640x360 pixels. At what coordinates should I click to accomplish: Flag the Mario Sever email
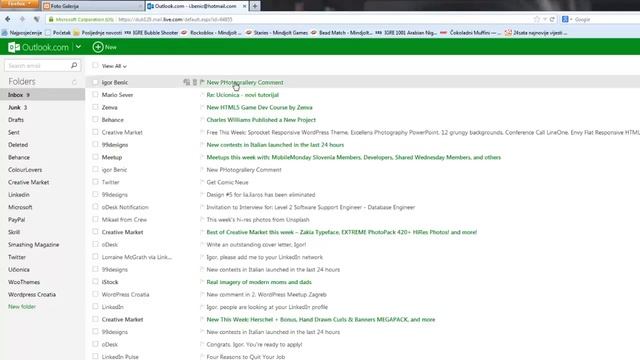(202, 95)
